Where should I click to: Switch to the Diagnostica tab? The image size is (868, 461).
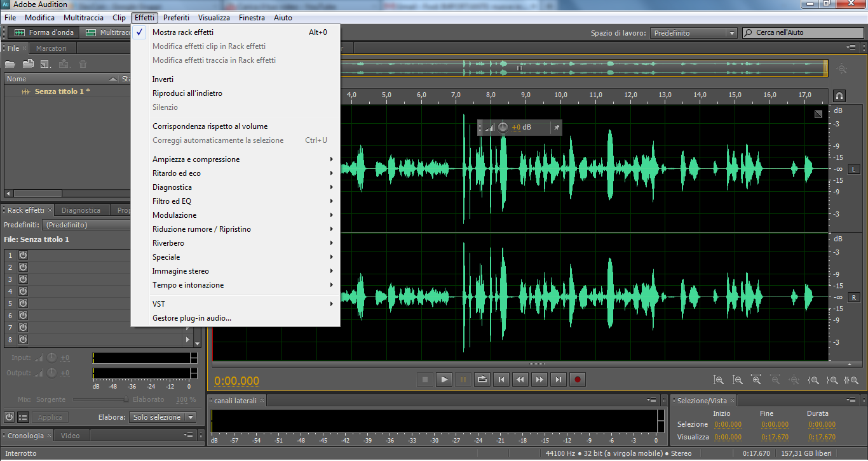[81, 210]
